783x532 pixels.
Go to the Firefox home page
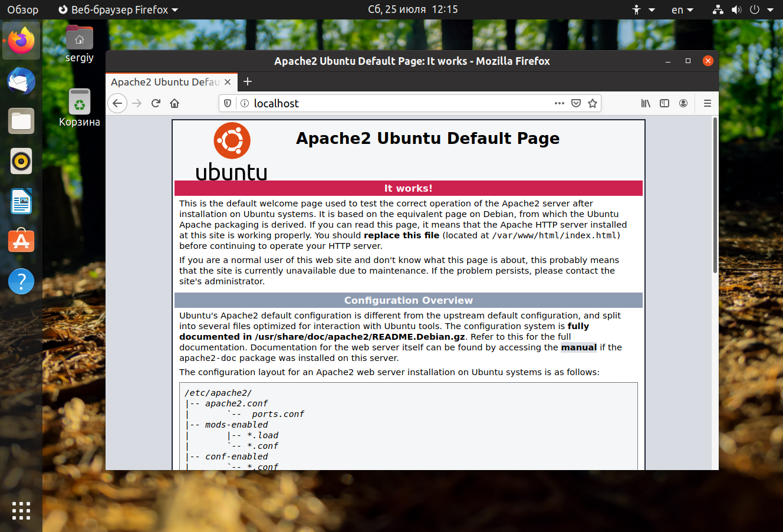pos(175,103)
